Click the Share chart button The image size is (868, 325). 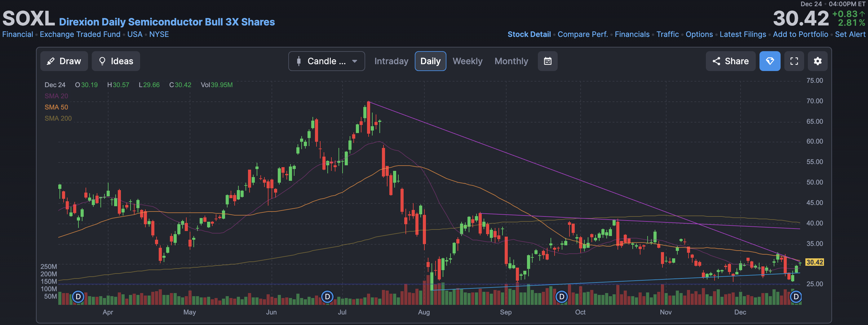(730, 61)
